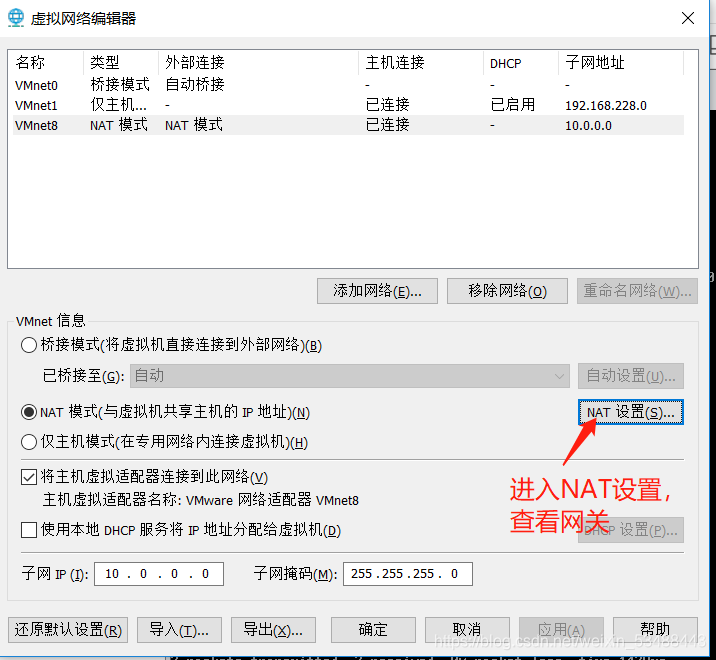This screenshot has width=716, height=660.
Task: Click the 子网 IP input field
Action: 159,574
